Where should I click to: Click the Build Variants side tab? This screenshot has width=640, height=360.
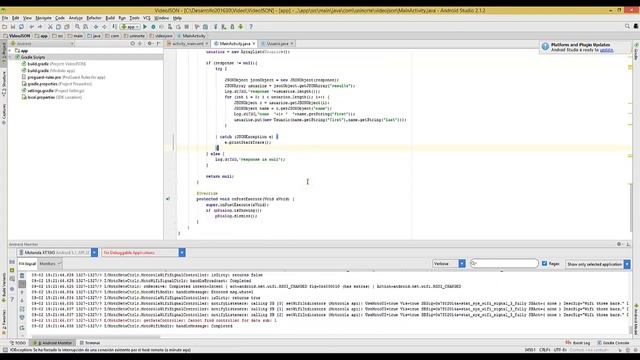click(4, 286)
